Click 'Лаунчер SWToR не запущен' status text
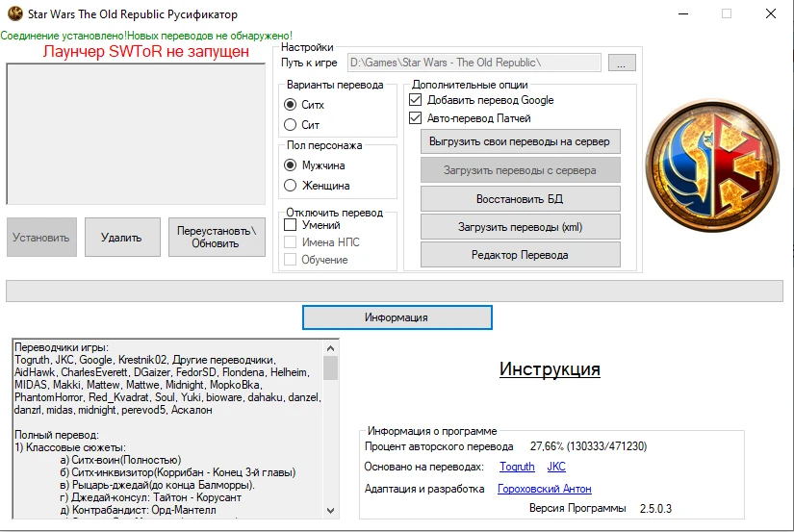794x532 pixels. pos(146,51)
